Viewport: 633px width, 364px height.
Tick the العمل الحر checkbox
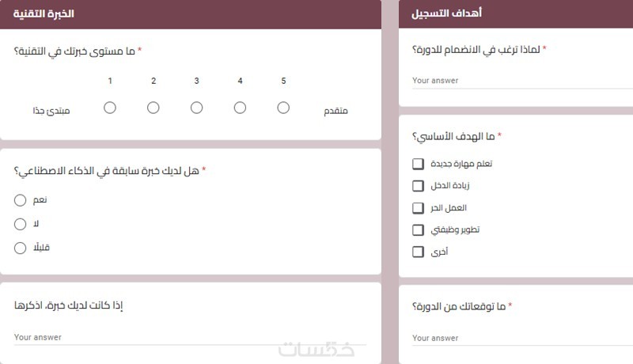[x=418, y=208]
